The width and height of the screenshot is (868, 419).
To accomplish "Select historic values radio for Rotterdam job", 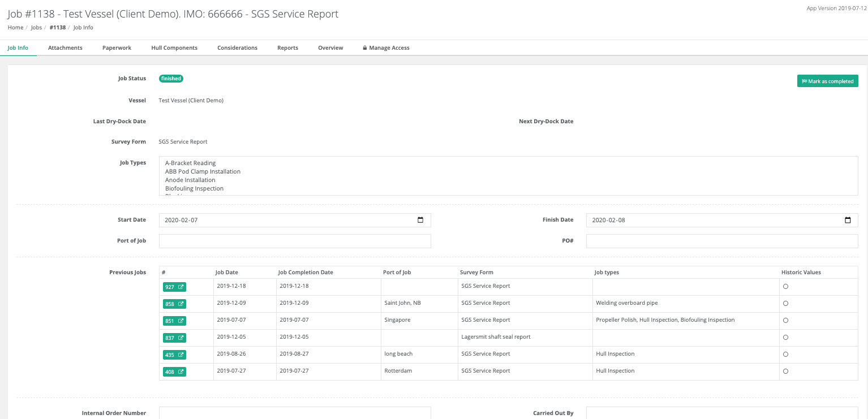I will click(785, 372).
